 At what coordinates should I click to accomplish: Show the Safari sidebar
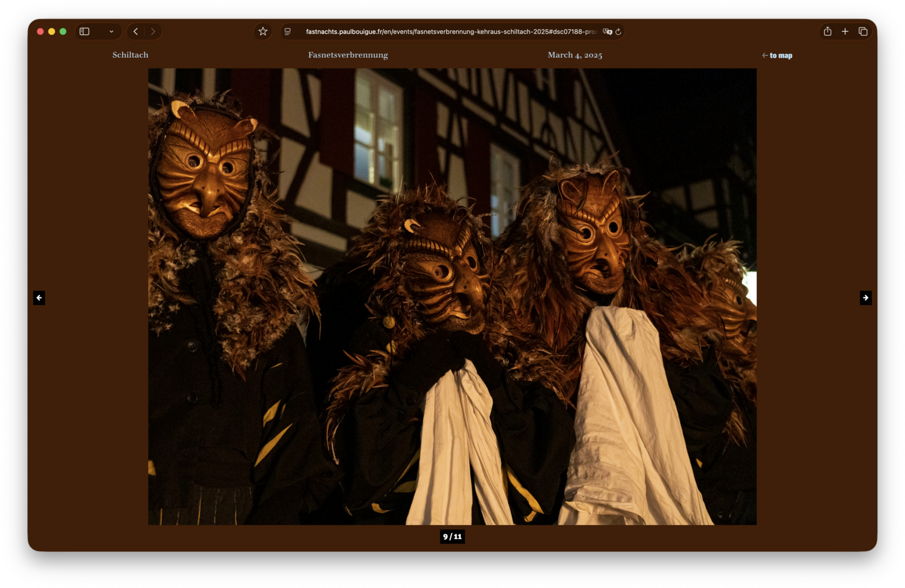click(84, 32)
